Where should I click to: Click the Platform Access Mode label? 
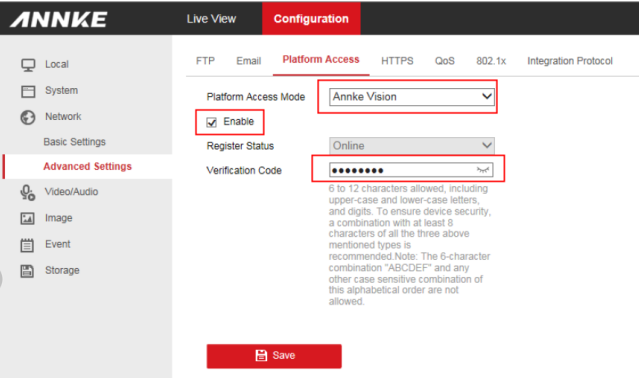[x=256, y=97]
